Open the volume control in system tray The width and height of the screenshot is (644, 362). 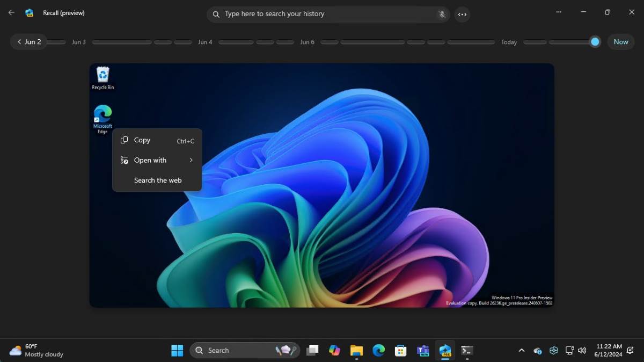click(x=582, y=350)
